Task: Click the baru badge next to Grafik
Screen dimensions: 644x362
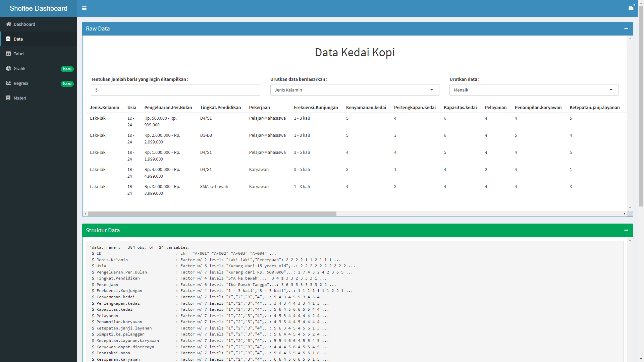Action: click(67, 69)
